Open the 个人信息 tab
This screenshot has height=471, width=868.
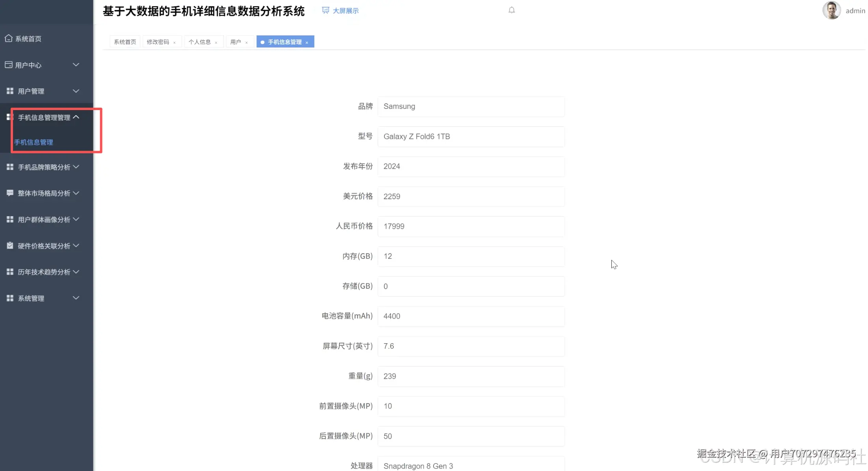pyautogui.click(x=199, y=41)
